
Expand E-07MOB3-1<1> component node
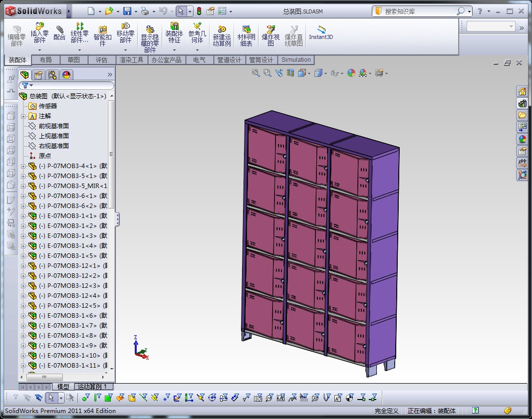[23, 216]
